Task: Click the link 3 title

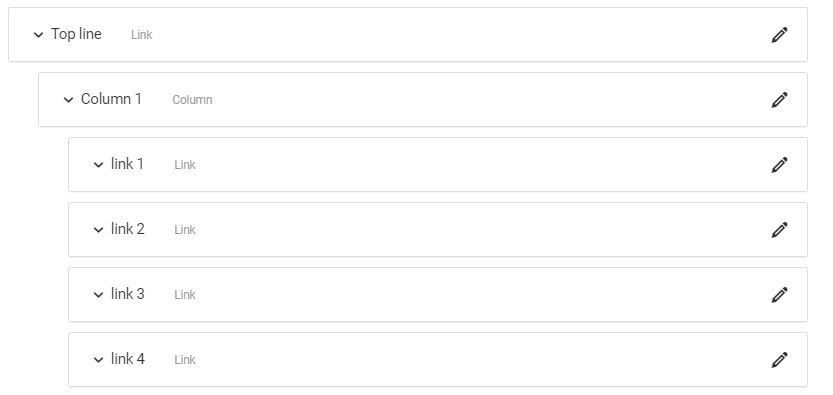Action: 128,294
